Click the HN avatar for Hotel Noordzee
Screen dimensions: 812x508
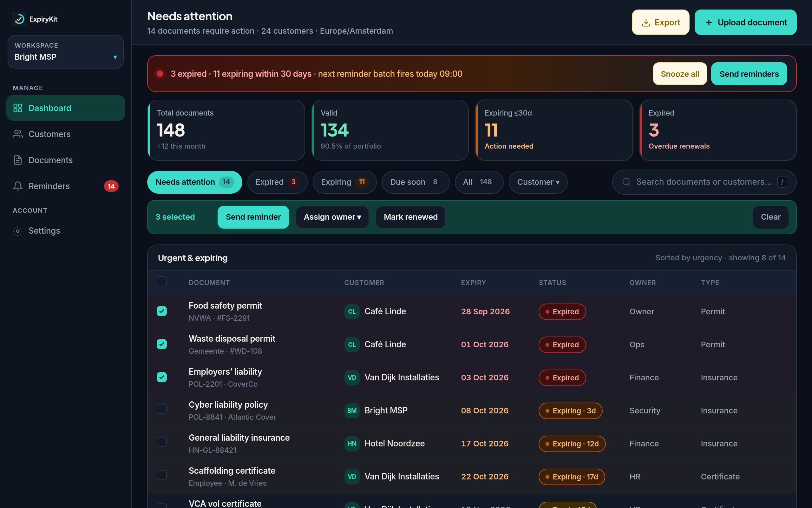[x=352, y=444]
